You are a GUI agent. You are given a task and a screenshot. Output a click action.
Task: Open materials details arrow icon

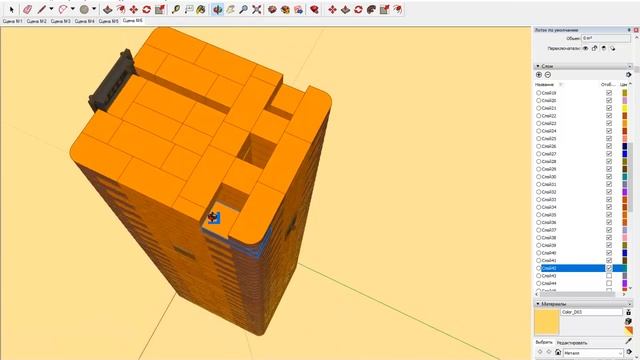(x=629, y=352)
